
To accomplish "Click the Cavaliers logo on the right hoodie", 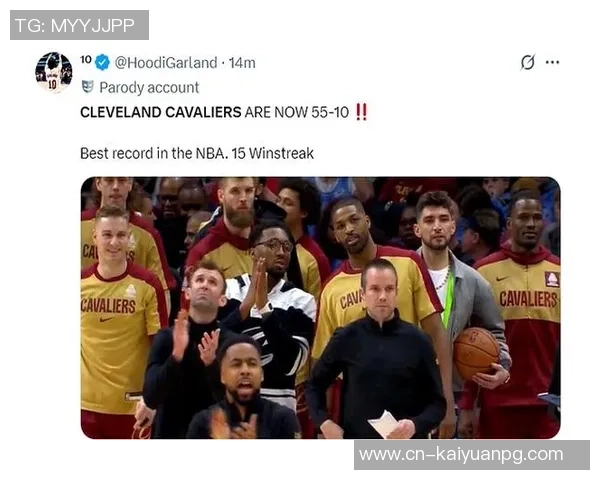I will [551, 279].
